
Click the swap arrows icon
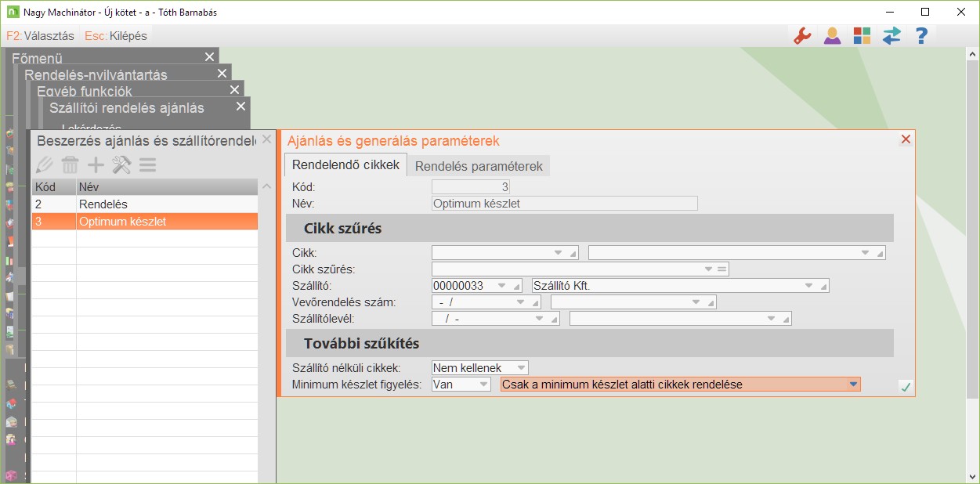[891, 36]
